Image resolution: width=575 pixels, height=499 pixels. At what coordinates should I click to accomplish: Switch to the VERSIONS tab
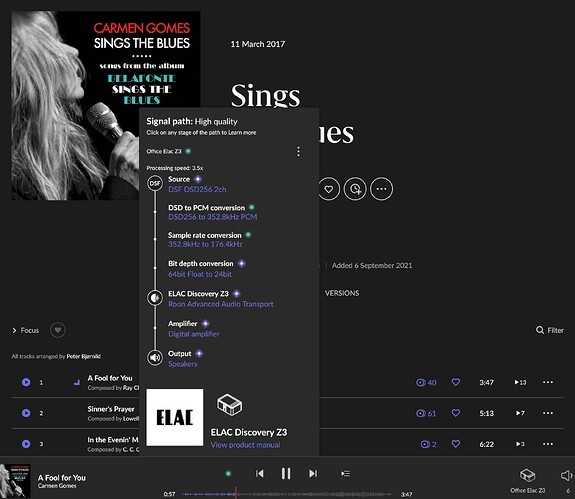click(x=342, y=293)
